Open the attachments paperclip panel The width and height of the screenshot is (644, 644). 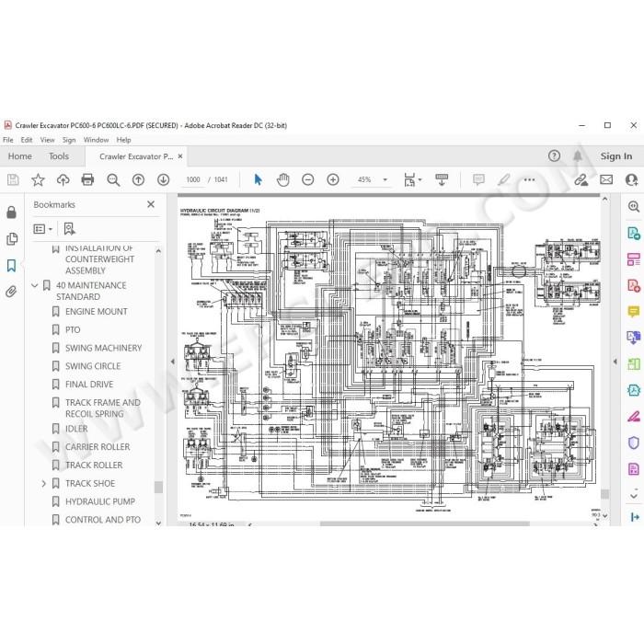tap(11, 292)
